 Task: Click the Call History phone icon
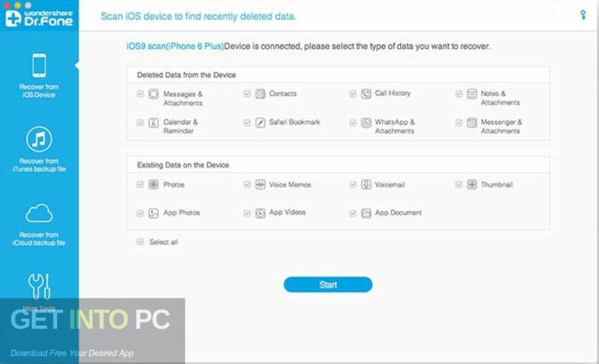coord(366,94)
